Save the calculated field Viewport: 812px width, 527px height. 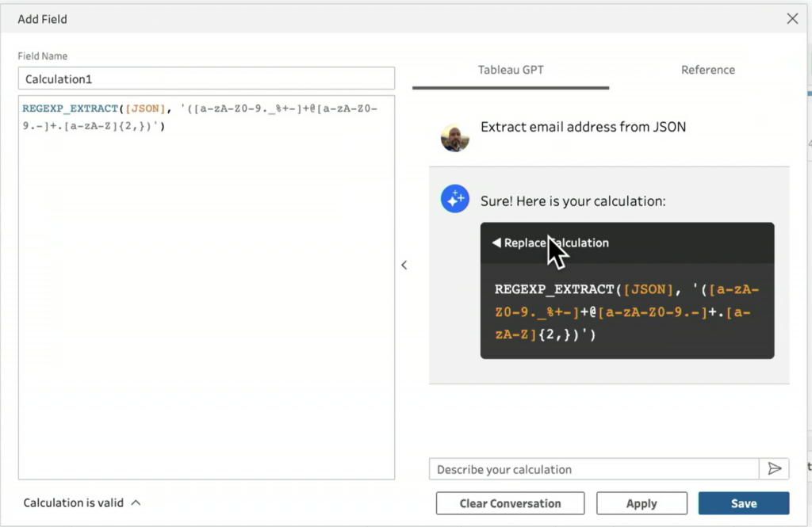[743, 503]
